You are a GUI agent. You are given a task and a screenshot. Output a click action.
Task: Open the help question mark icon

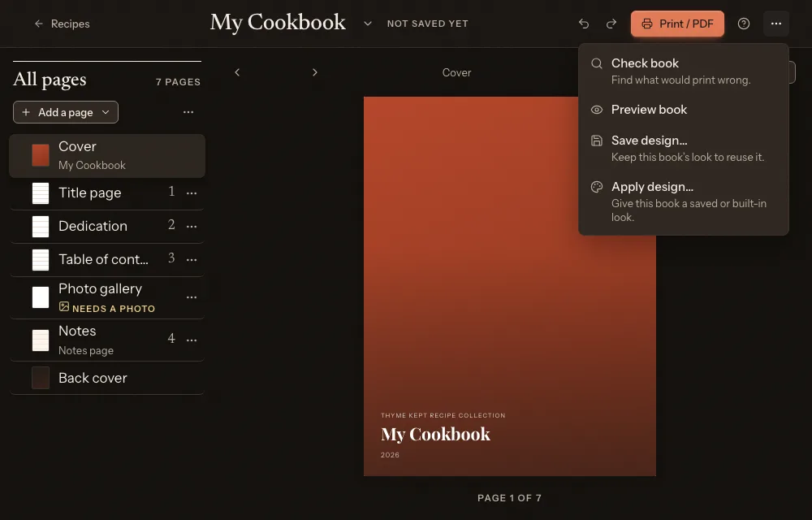click(x=744, y=24)
